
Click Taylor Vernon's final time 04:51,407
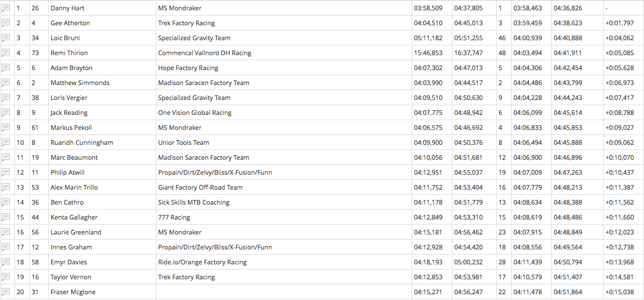568,277
